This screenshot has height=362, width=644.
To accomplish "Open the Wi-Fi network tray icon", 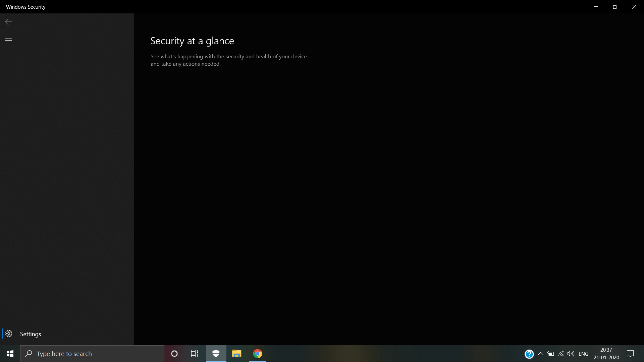I will 561,354.
